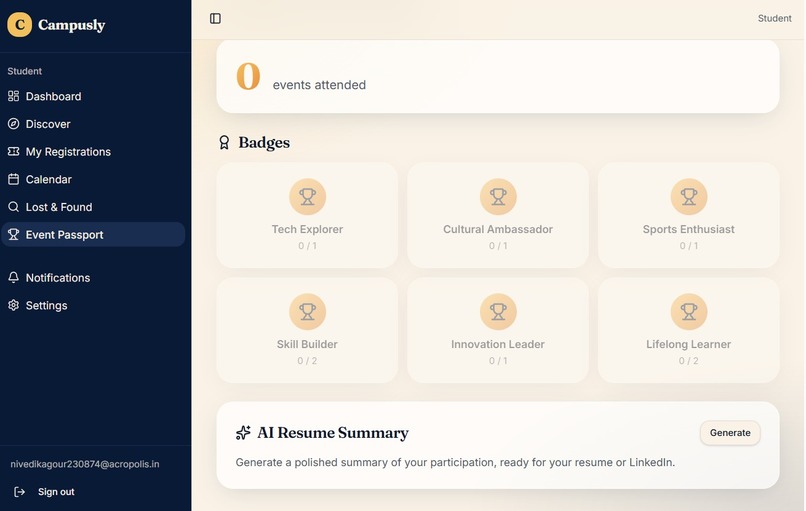Click the nivedikagour230874@acropolis.in email
The height and width of the screenshot is (511, 806).
pyautogui.click(x=85, y=464)
